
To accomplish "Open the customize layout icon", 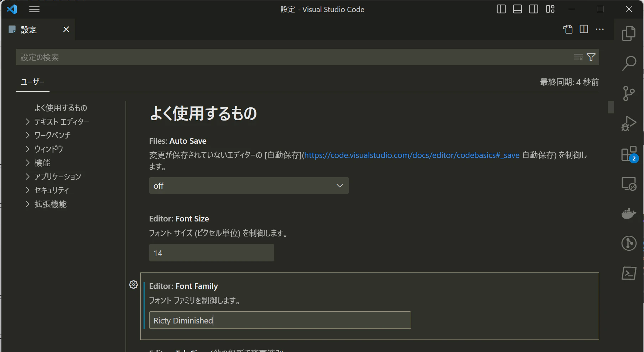I will point(550,9).
